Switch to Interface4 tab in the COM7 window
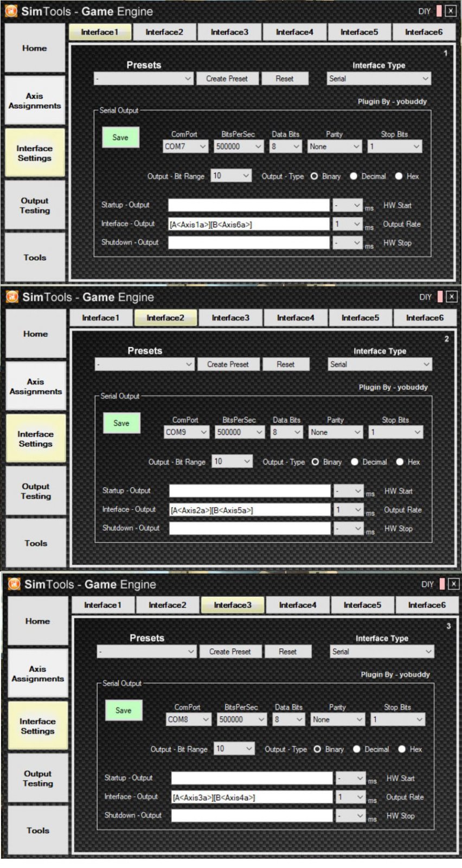Screen dimensions: 462x868 [294, 32]
